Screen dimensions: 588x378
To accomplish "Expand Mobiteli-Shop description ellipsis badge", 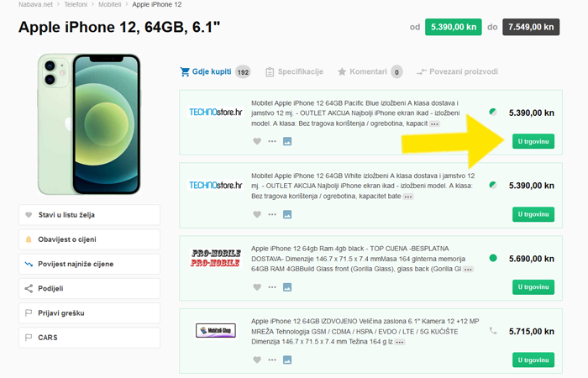I will 400,342.
